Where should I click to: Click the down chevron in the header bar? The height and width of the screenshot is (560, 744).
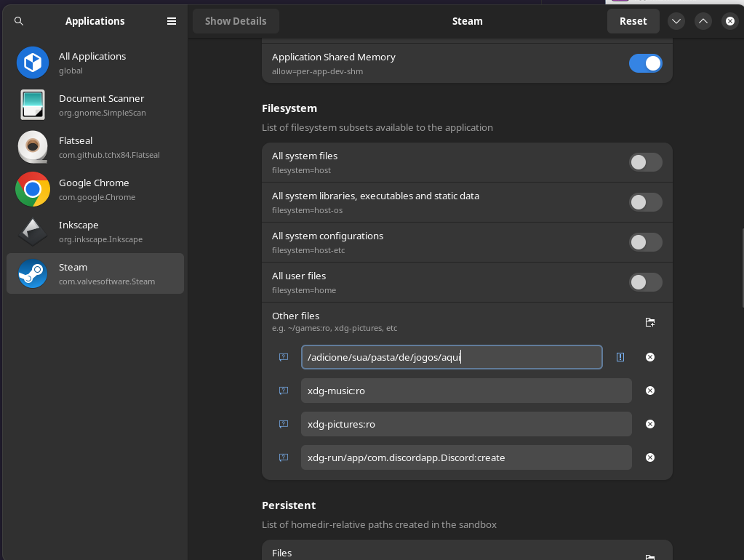click(676, 21)
